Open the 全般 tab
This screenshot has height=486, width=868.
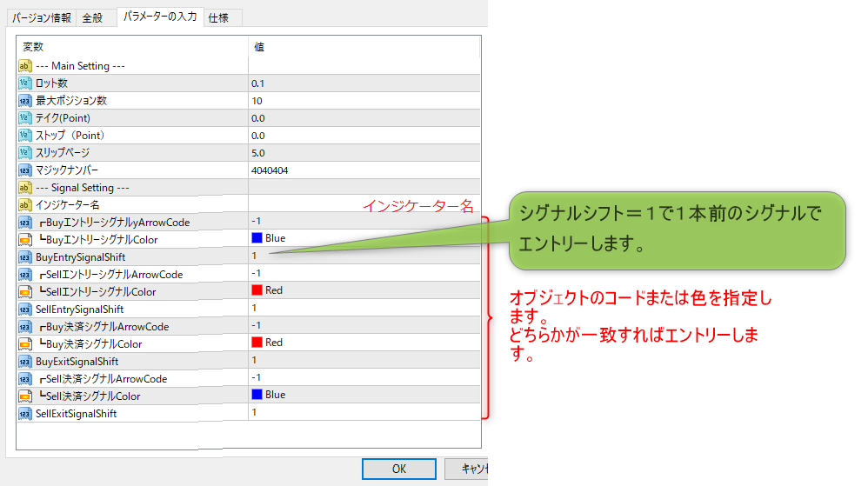[92, 17]
